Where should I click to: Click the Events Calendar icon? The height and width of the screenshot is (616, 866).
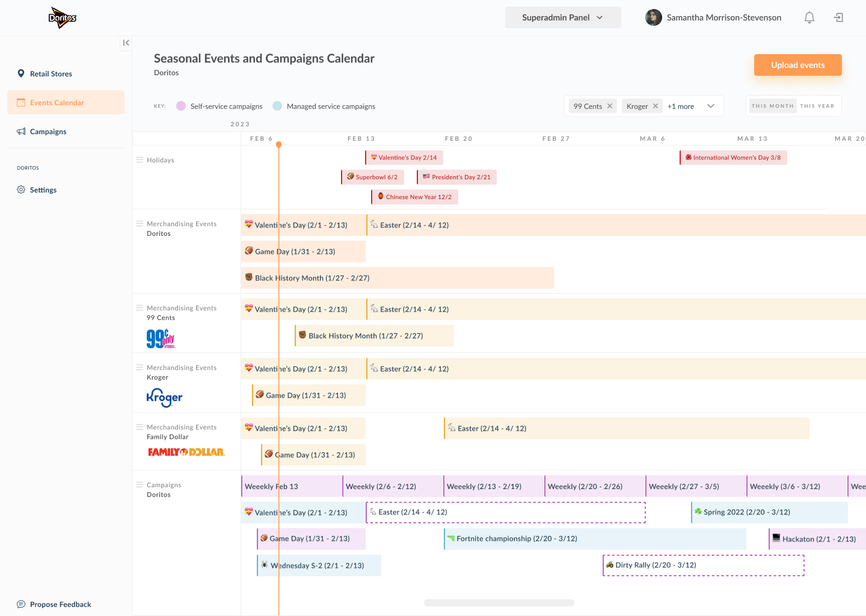coord(21,102)
